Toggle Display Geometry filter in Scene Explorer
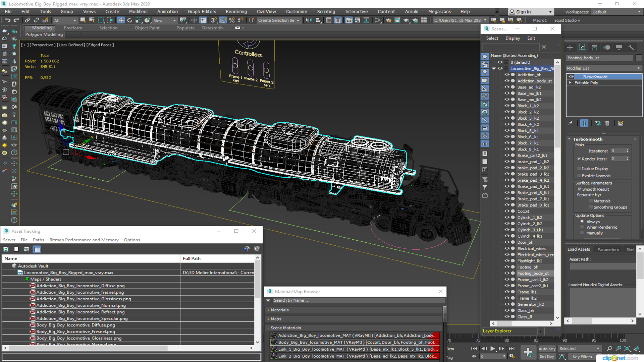The width and height of the screenshot is (644, 362). coord(485,56)
